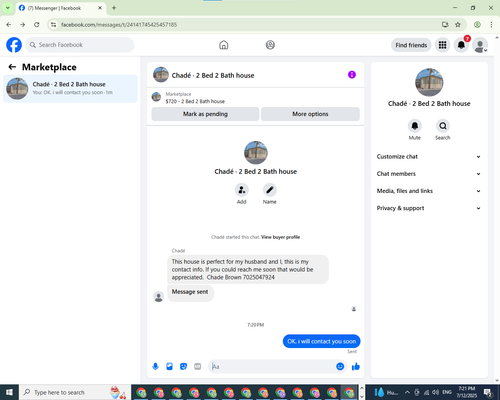Viewport: 500px width, 400px height.
Task: Open the Chrome three-dot menu
Action: point(491,25)
